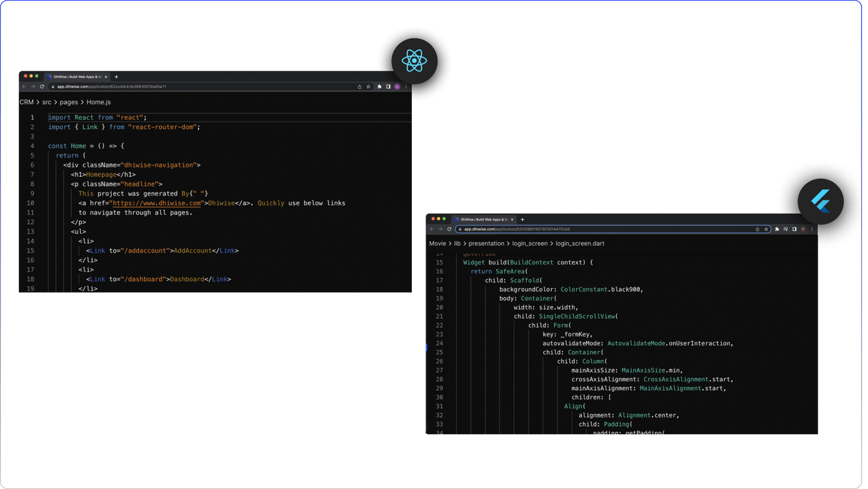Click the purple N profile avatar in CRM window
Viewport: 868px width, 489px height.
click(397, 87)
